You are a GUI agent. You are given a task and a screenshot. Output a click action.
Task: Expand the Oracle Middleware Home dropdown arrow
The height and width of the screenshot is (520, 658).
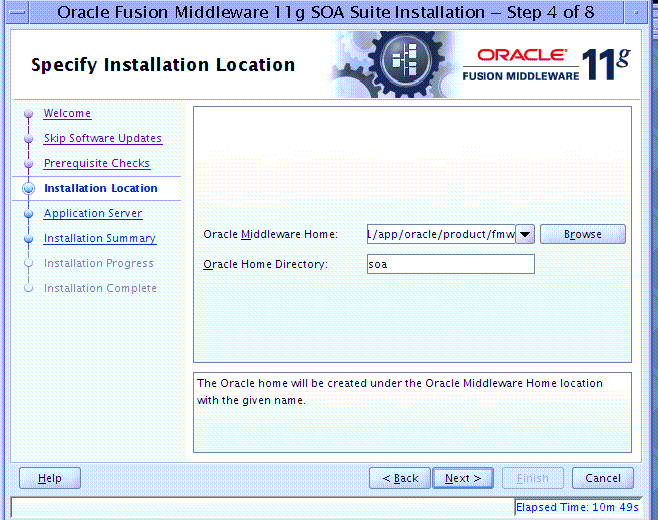[525, 234]
